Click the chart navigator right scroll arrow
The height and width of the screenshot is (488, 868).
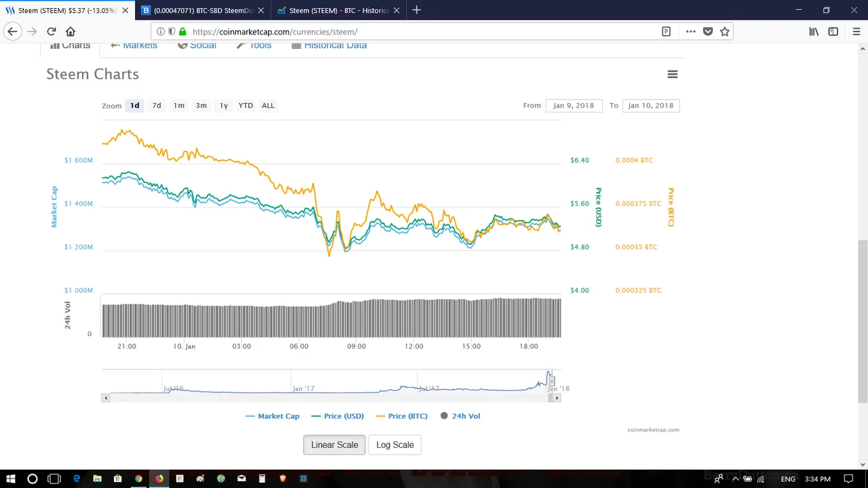[x=557, y=398]
